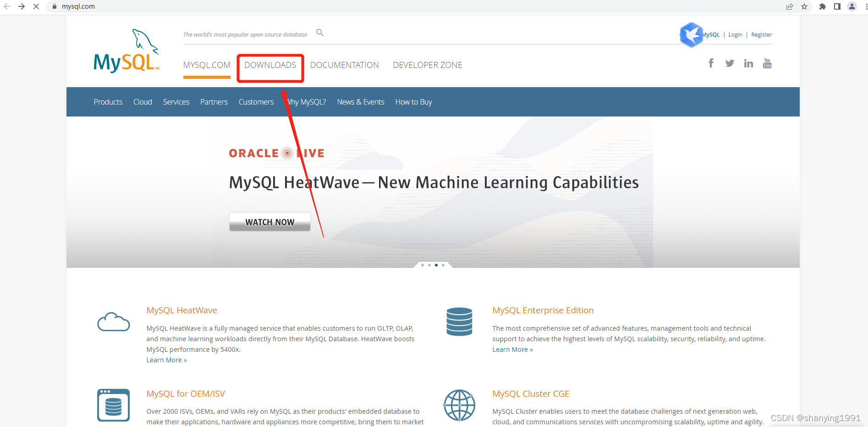
Task: Click the lock icon in the address bar
Action: pos(55,6)
